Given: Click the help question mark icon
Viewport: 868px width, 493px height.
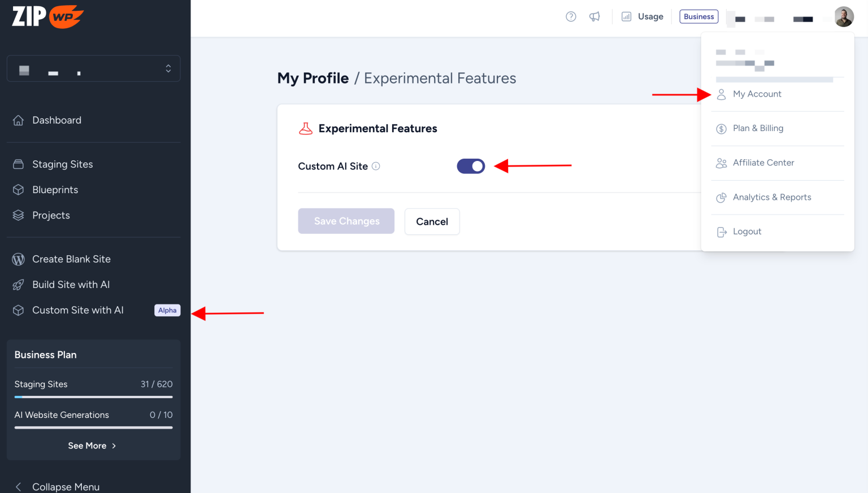Looking at the screenshot, I should tap(571, 16).
